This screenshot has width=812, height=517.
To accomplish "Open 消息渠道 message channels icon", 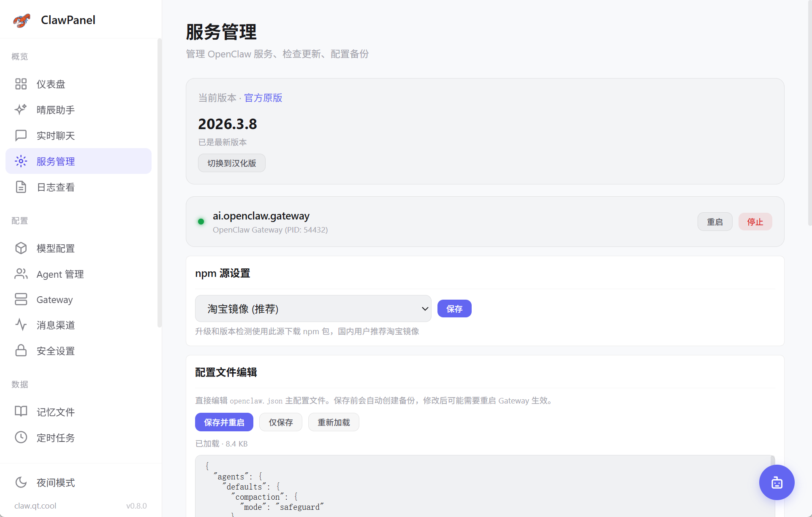I will coord(21,325).
